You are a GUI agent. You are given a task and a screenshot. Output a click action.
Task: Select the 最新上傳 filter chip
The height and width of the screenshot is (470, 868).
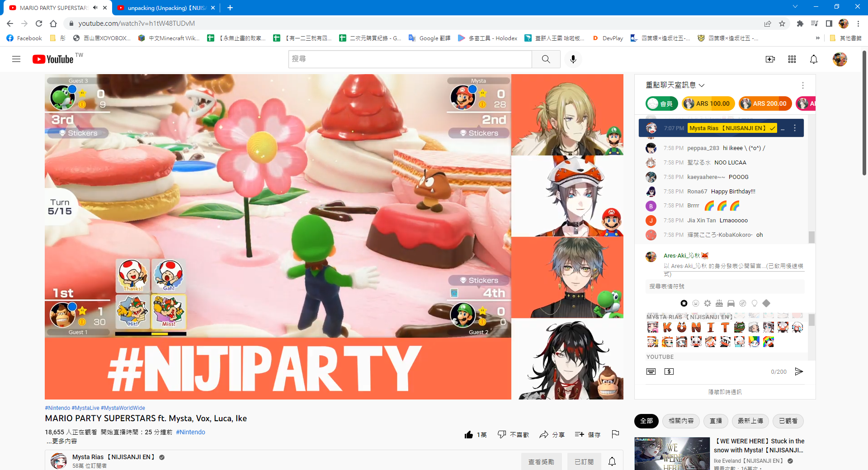tap(750, 421)
